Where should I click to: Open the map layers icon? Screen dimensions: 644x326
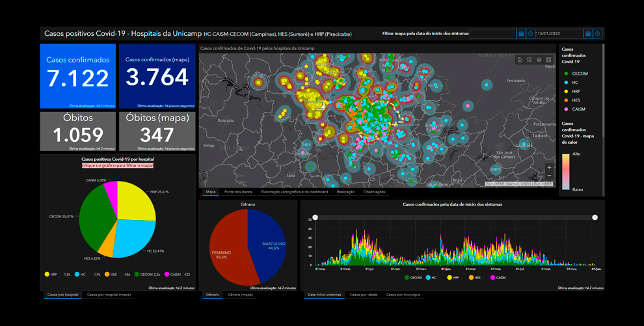(539, 60)
